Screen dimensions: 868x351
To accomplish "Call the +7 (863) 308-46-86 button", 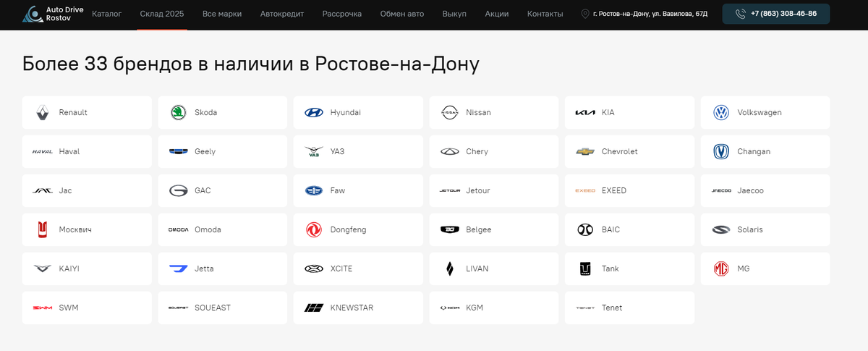I will 776,14.
